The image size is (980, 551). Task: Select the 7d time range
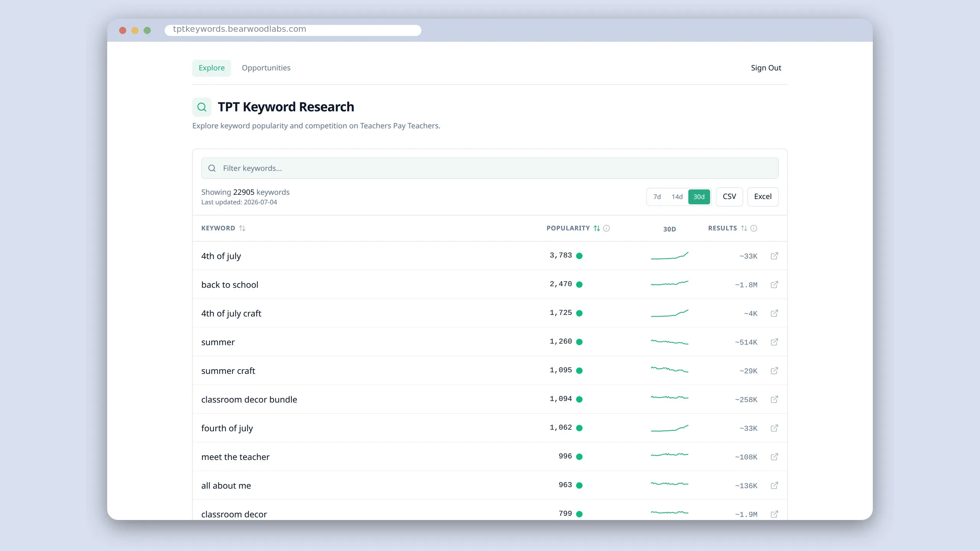point(657,197)
